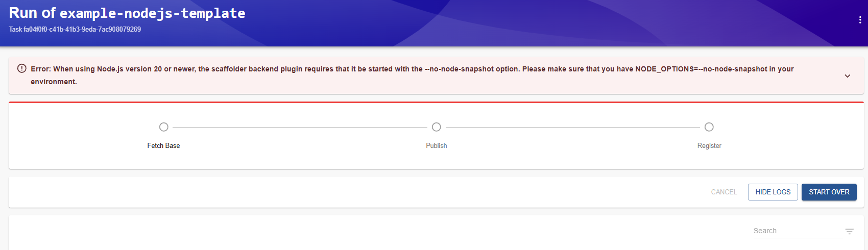Hide the logs with HIDE LOGS
The height and width of the screenshot is (250, 868).
tap(773, 192)
